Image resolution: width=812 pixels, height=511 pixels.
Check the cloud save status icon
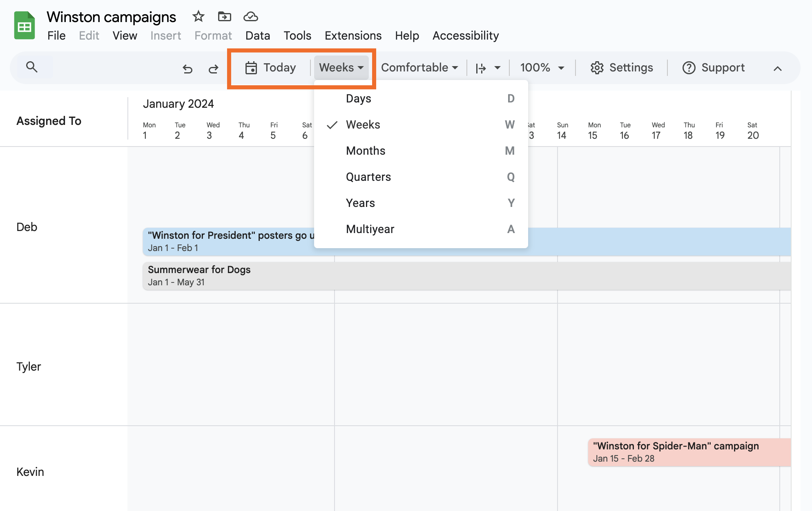coord(251,16)
